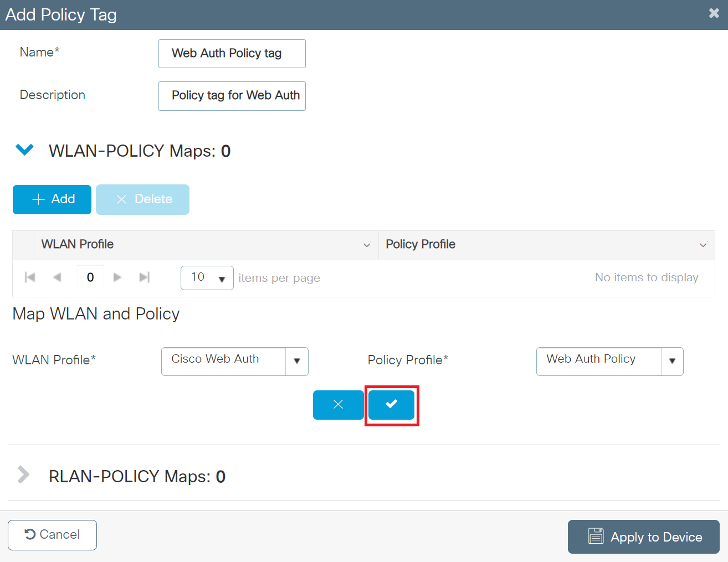Click the Add button for WLAN-POLICY maps
The image size is (728, 562).
click(x=52, y=199)
